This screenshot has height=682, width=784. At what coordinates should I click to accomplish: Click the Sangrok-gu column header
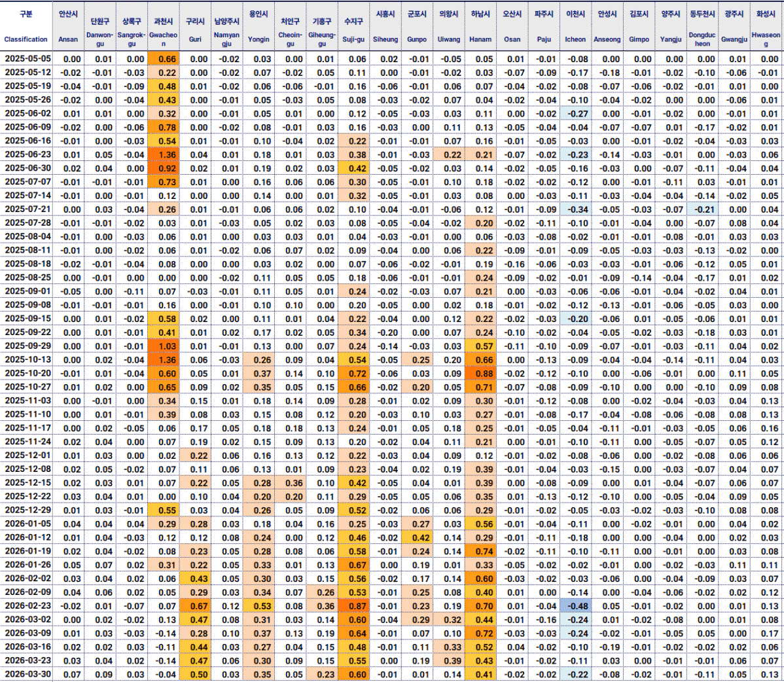point(132,26)
